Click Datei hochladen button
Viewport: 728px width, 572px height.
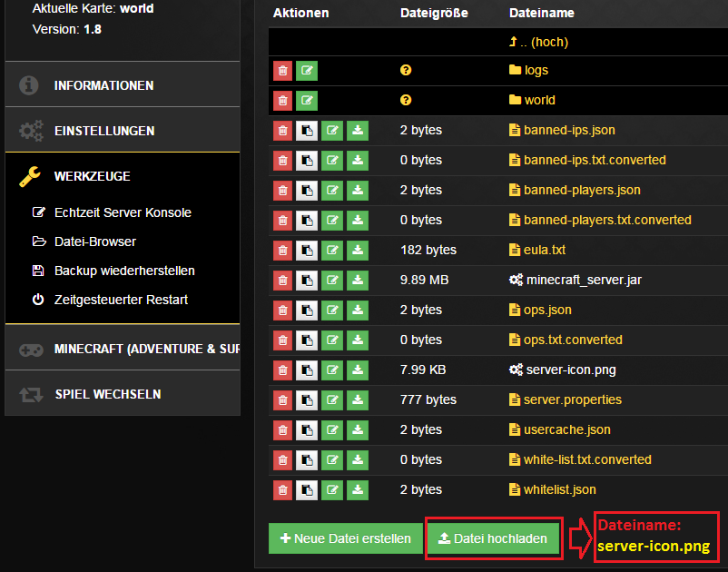pyautogui.click(x=493, y=538)
